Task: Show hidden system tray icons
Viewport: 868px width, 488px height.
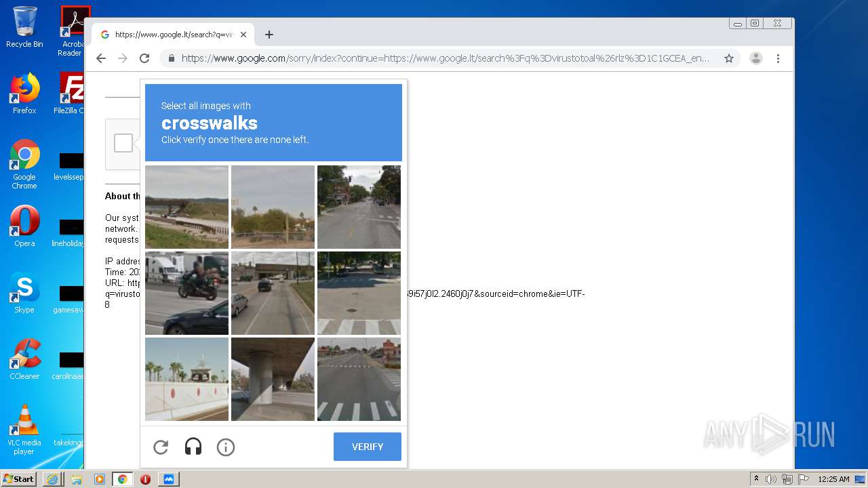Action: tap(756, 479)
